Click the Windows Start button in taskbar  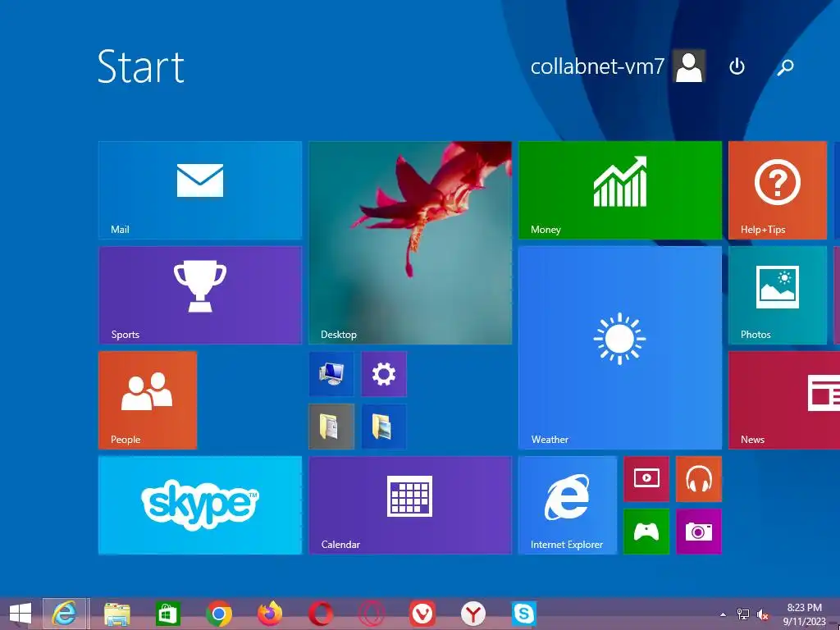[x=21, y=614]
